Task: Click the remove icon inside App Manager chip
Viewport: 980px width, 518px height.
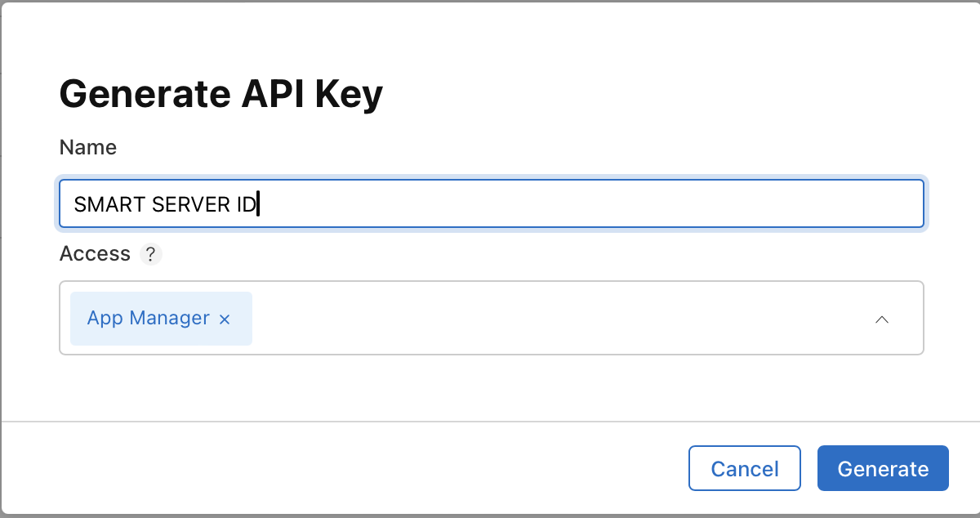Action: [x=225, y=319]
